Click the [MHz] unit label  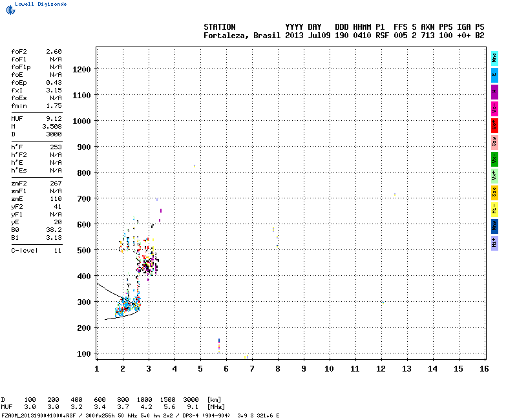[x=216, y=408]
